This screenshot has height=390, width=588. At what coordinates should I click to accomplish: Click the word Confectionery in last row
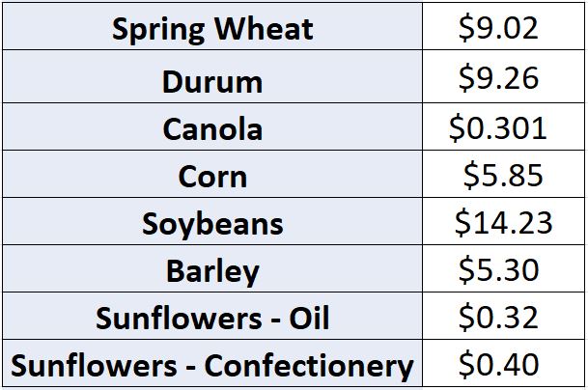(309, 366)
